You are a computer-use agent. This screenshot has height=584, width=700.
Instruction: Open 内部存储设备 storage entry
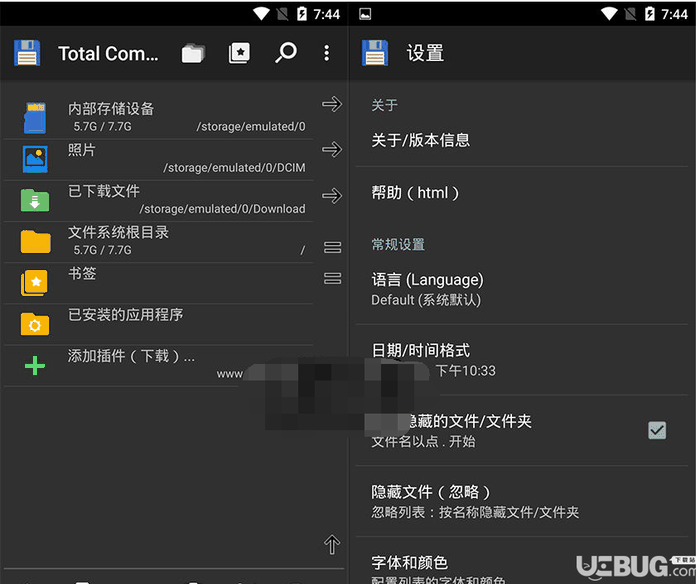coord(158,118)
